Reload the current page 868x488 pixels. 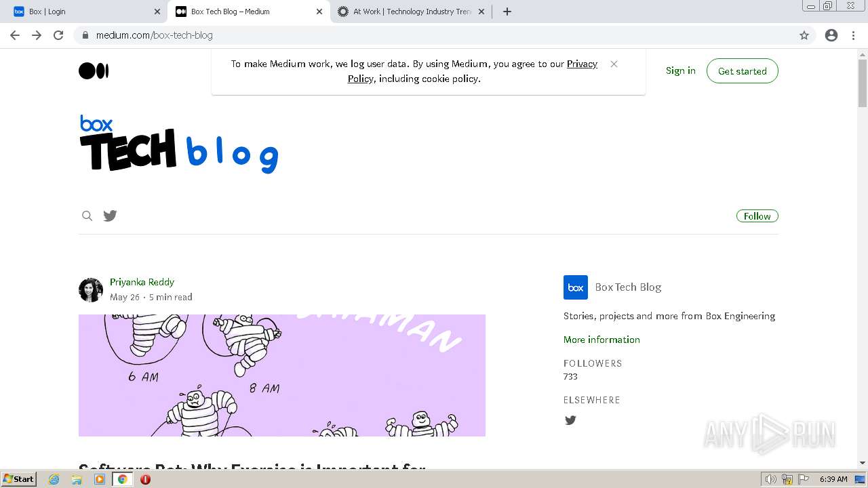coord(58,35)
